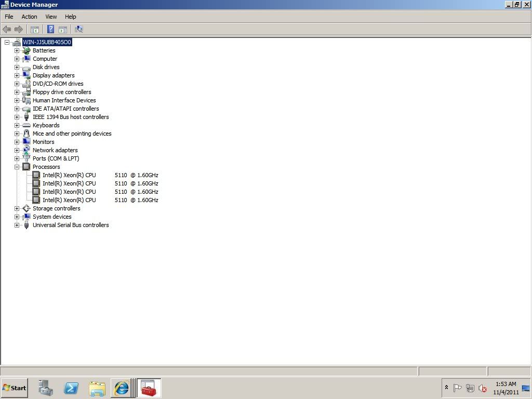The width and height of the screenshot is (532, 399).
Task: Click the Floppy drive controllers icon
Action: pos(26,92)
